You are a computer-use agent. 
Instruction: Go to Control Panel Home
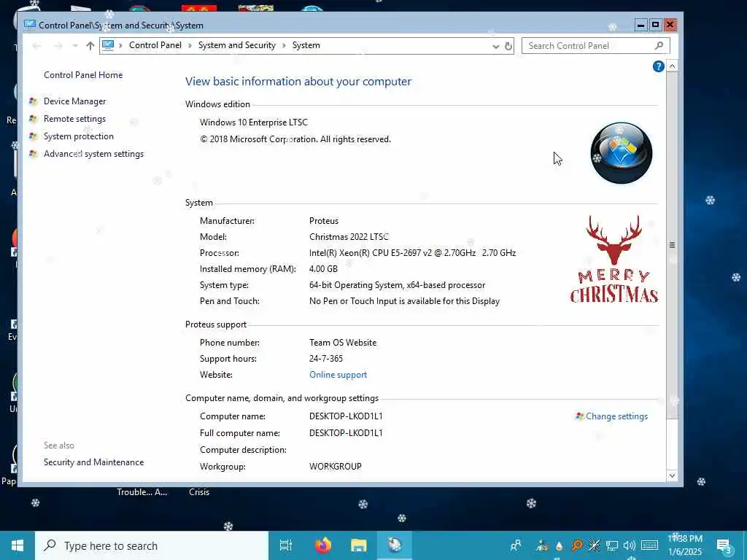(83, 75)
